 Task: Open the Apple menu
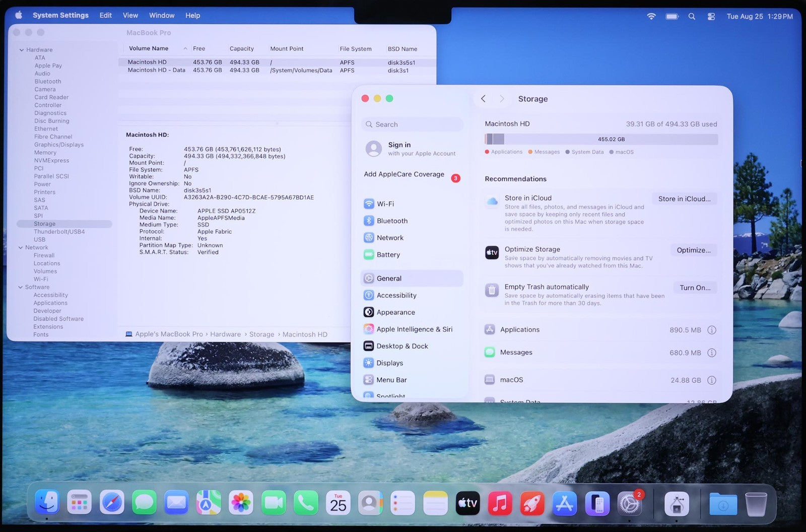(x=19, y=15)
